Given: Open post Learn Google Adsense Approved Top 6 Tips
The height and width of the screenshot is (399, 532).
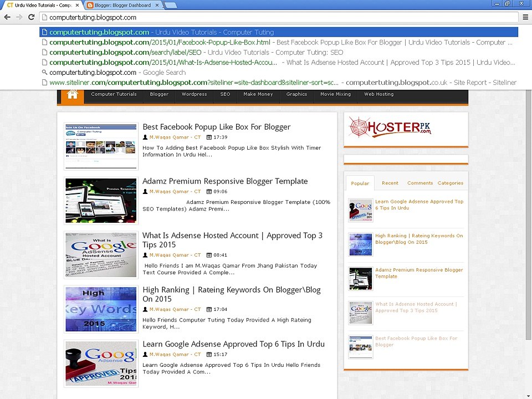Looking at the screenshot, I should [x=233, y=344].
